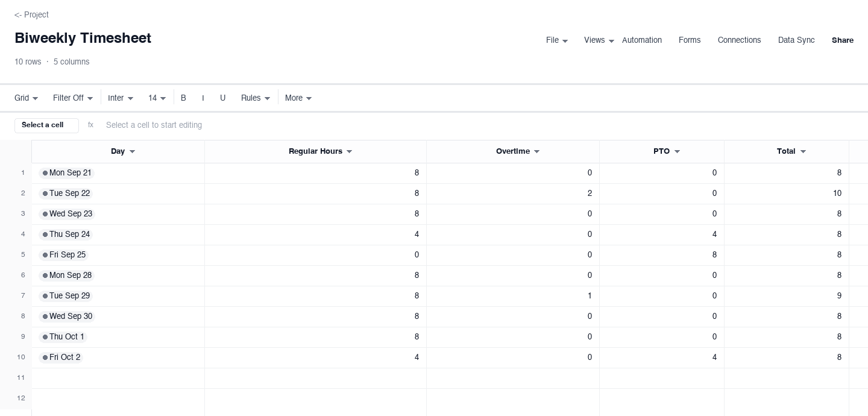Open the Filter Off dropdown
This screenshot has height=416, width=868.
(73, 98)
